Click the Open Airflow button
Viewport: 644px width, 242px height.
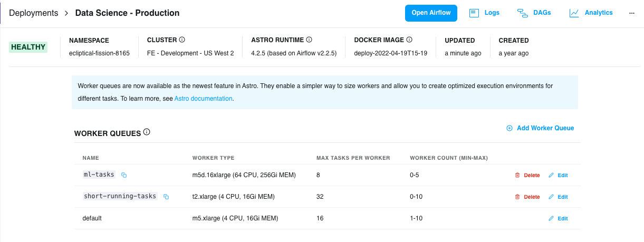coord(431,13)
